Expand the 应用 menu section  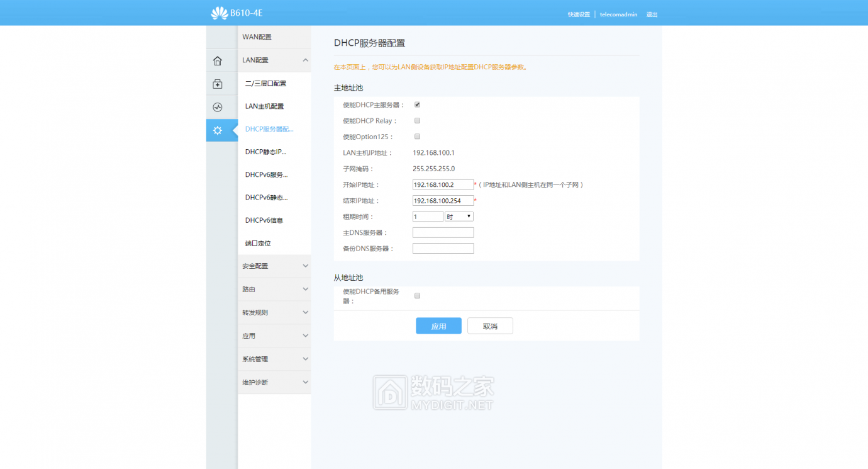click(274, 336)
